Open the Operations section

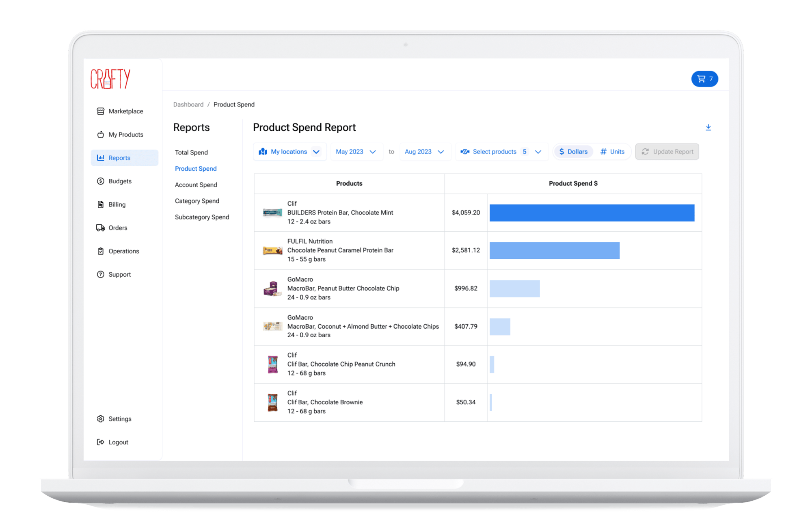click(124, 251)
